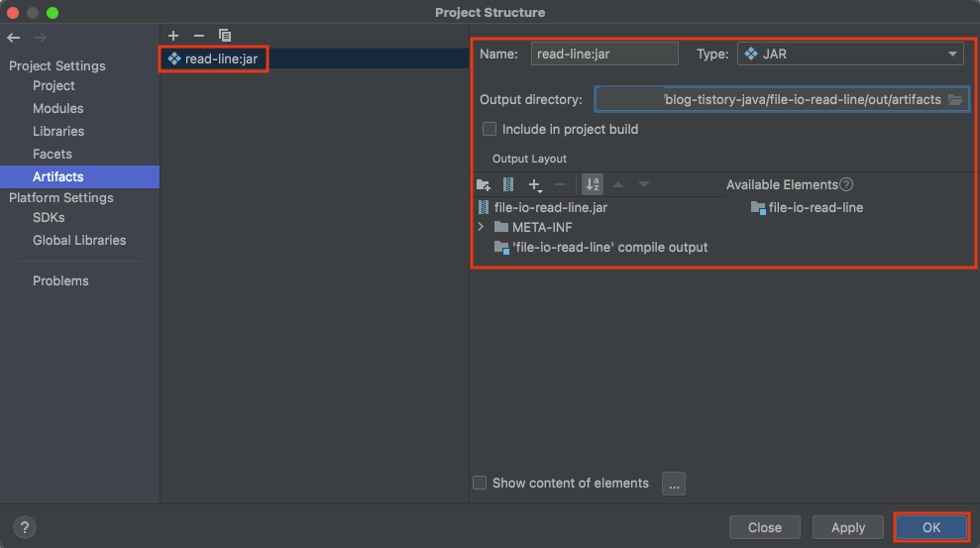Move element down in output layout

644,184
